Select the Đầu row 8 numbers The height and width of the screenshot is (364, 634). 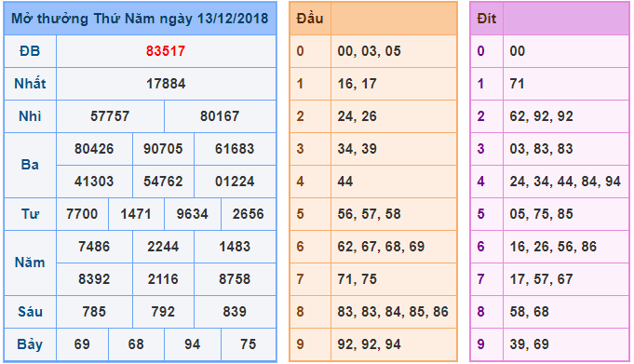pyautogui.click(x=393, y=312)
